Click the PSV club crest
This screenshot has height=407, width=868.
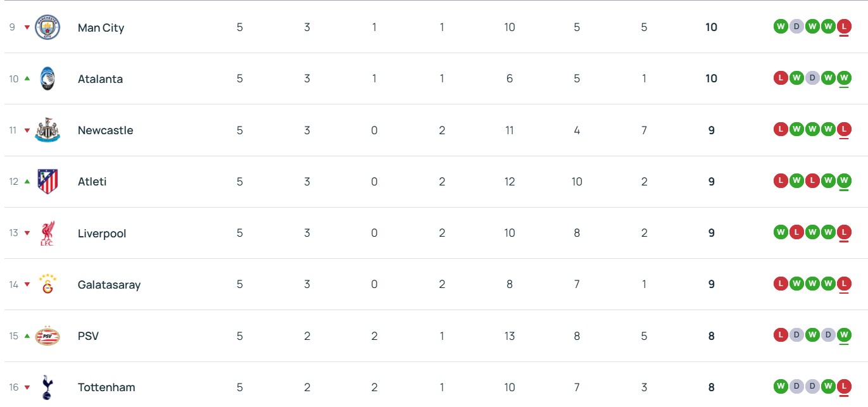coord(47,335)
